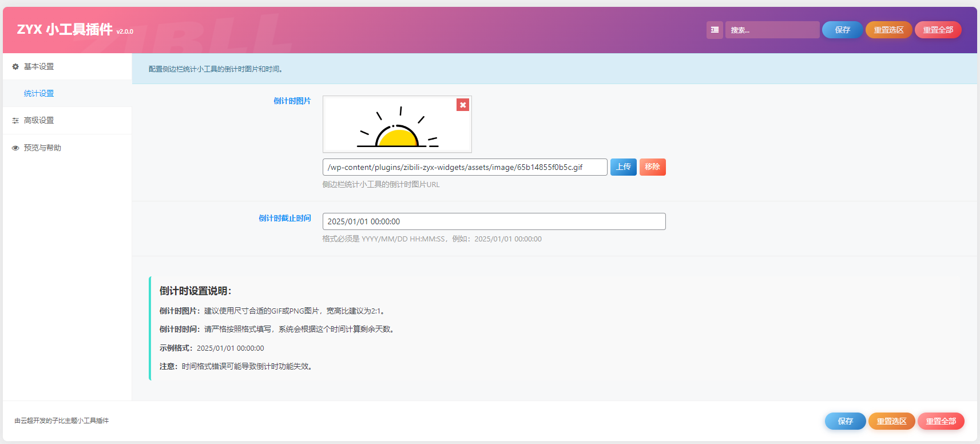Click the orange 移除 remove button
This screenshot has width=980, height=444.
tap(652, 167)
